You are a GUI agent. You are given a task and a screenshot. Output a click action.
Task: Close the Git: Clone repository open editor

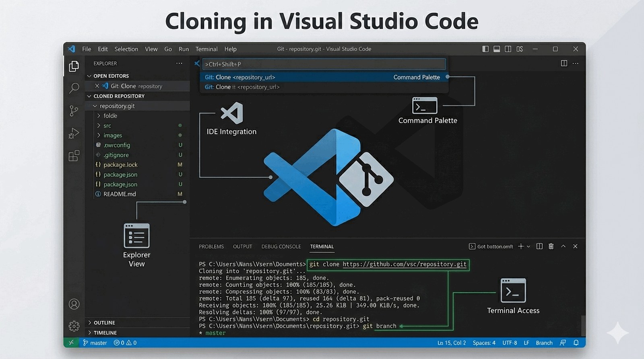click(x=97, y=86)
